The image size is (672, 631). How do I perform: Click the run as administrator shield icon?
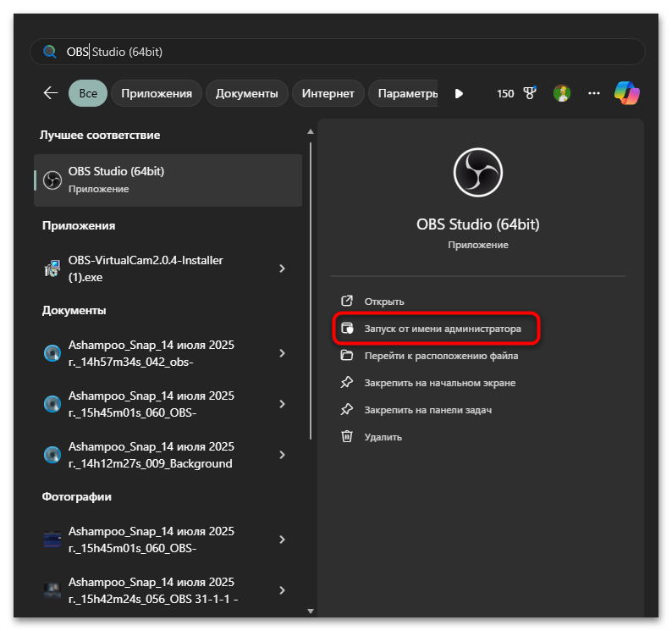click(347, 329)
